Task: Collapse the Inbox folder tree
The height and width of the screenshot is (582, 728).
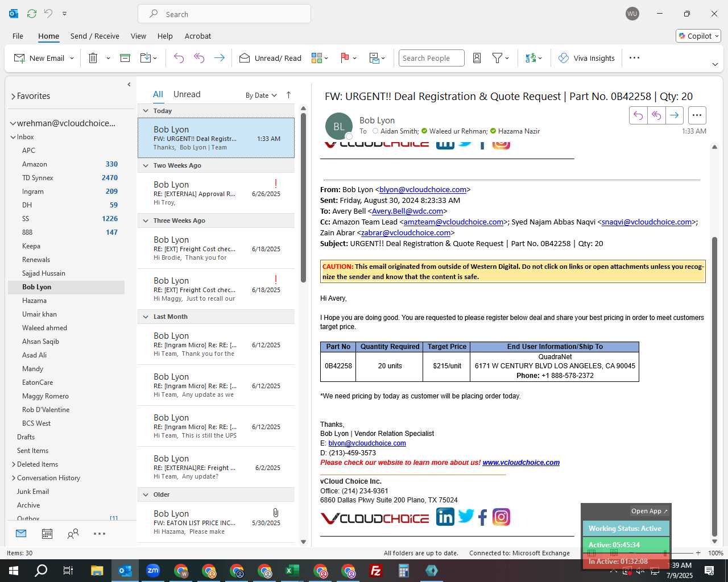Action: tap(13, 137)
